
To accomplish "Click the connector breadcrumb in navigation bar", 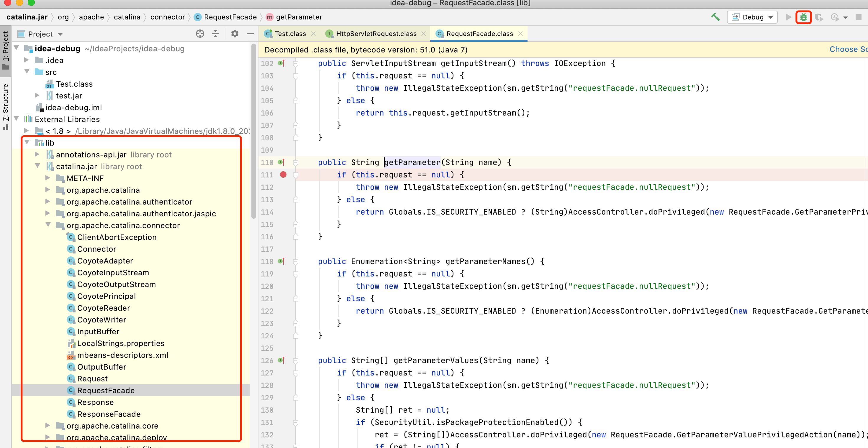I will 168,17.
